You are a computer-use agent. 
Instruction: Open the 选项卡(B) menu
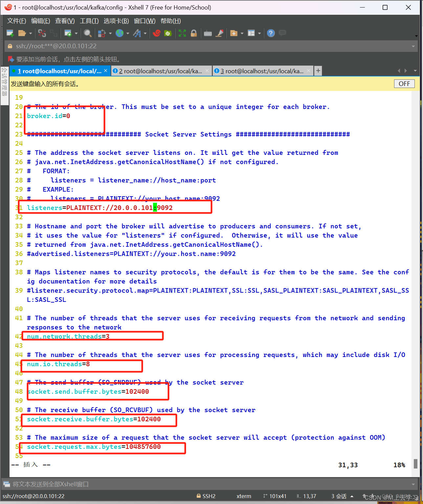pyautogui.click(x=116, y=21)
